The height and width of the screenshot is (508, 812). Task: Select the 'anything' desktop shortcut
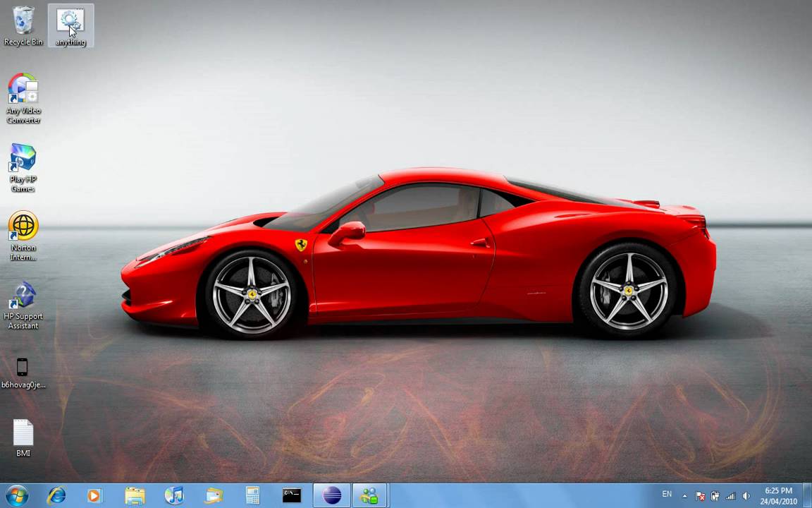pyautogui.click(x=71, y=25)
